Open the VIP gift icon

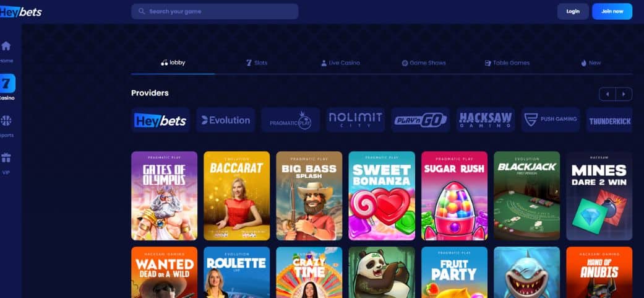6,158
